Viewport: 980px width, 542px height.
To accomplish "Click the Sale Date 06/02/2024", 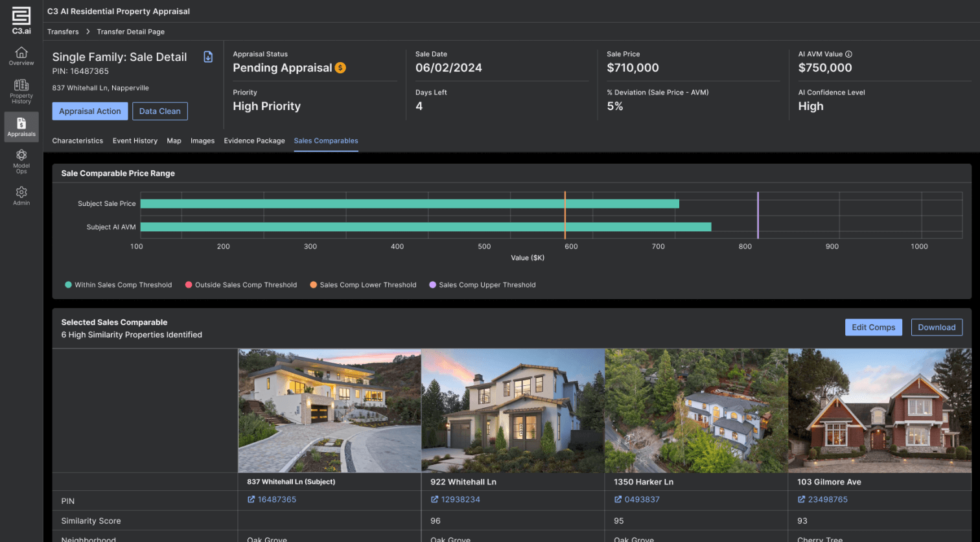I will click(449, 68).
